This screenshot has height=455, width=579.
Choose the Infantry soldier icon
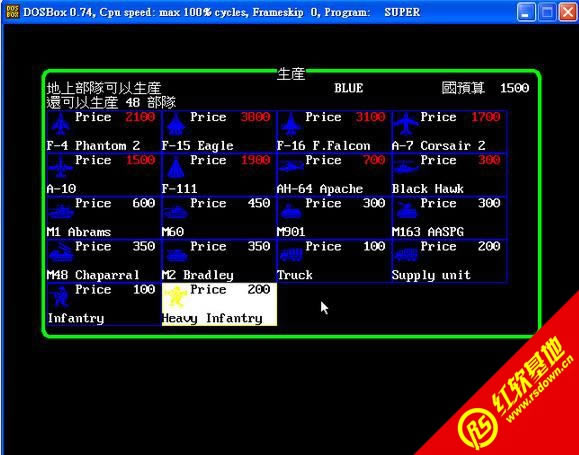click(x=60, y=297)
